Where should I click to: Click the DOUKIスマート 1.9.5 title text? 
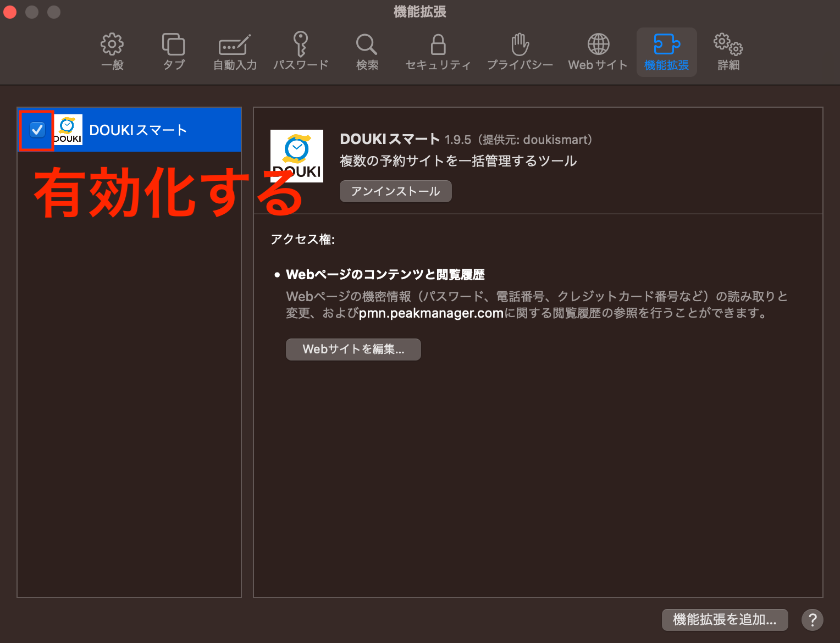406,139
